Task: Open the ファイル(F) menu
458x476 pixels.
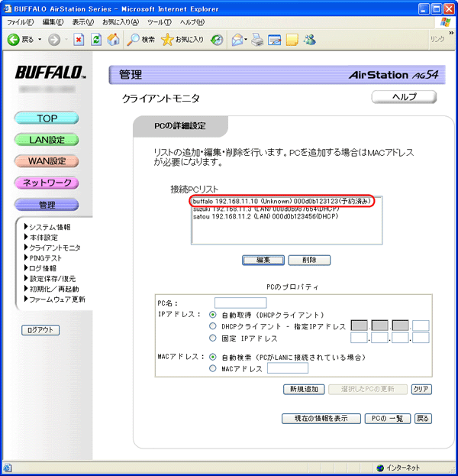Action: click(21, 22)
